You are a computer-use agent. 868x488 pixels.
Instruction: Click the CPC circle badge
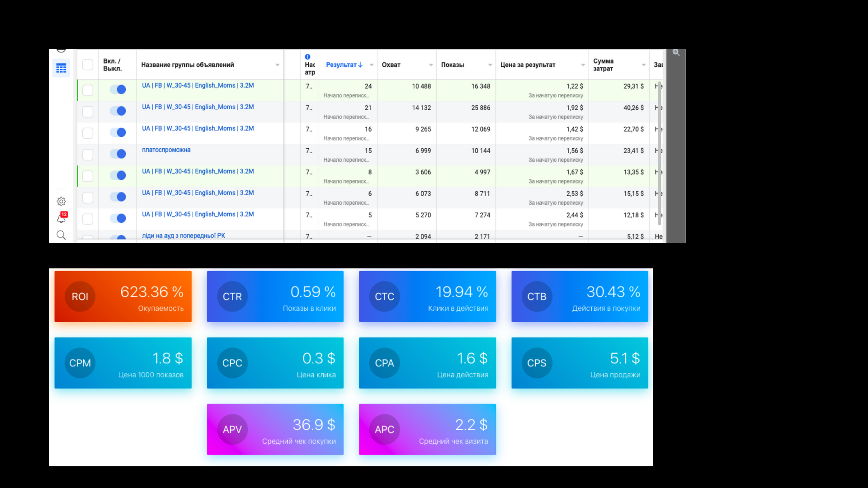232,363
